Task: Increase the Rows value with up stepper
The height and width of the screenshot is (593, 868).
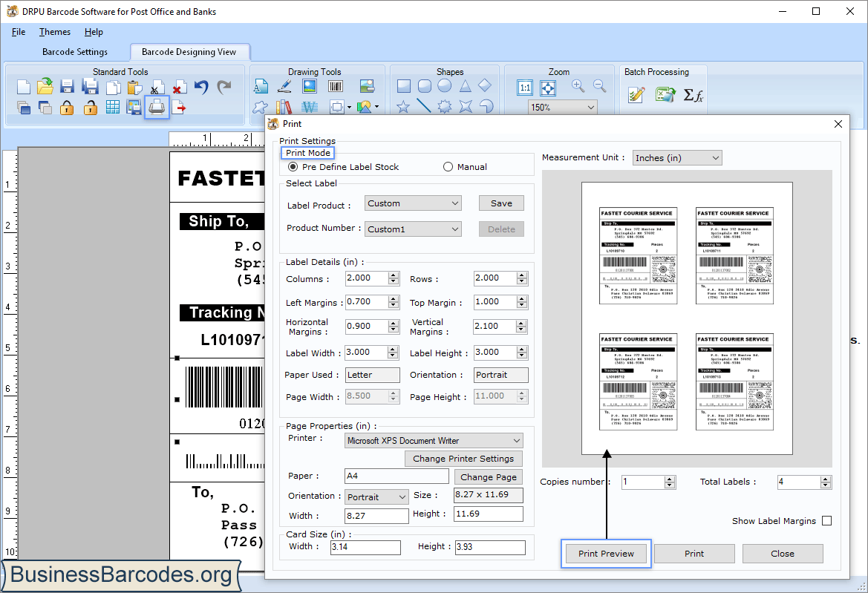Action: 522,275
